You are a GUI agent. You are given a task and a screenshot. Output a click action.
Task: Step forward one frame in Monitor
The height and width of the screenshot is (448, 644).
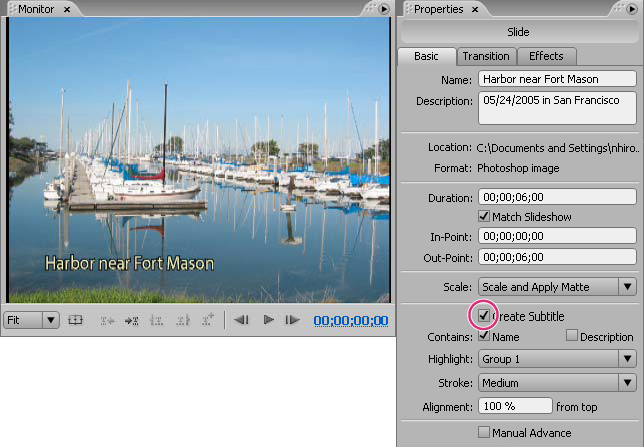point(292,320)
